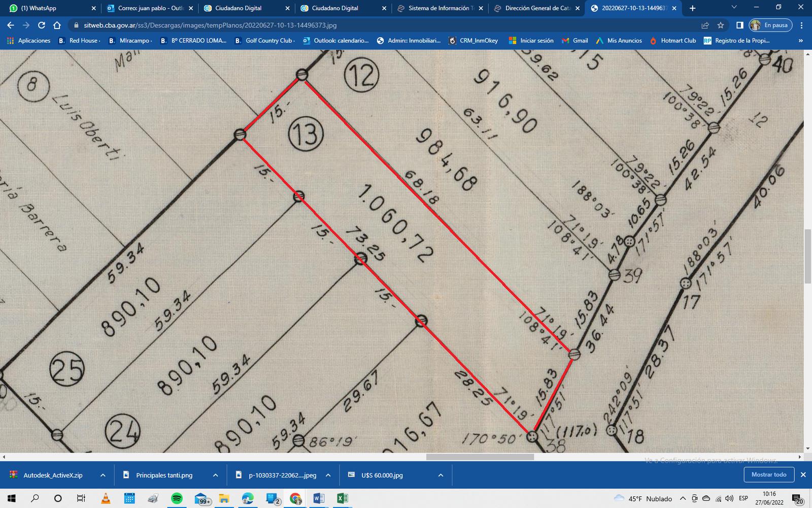
Task: Expand options for Autodesk_ActiveX.zip download
Action: tap(103, 475)
